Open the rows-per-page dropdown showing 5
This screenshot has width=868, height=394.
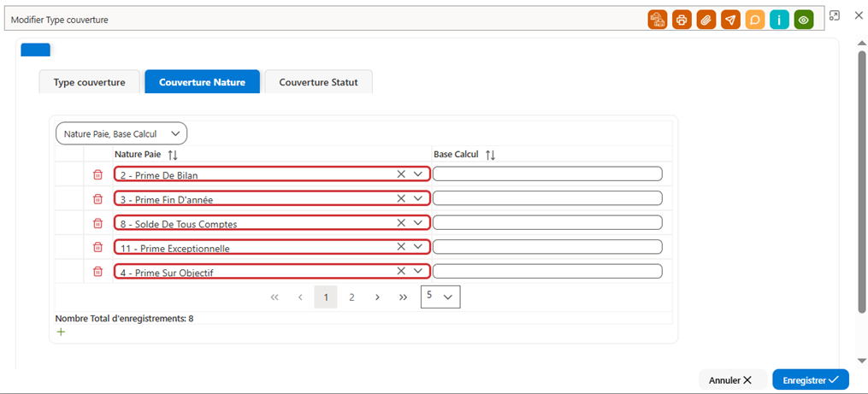[440, 297]
